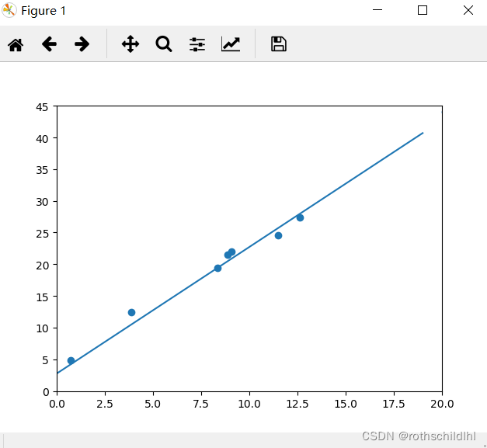
Task: Activate the Pan axes tool
Action: coord(130,44)
